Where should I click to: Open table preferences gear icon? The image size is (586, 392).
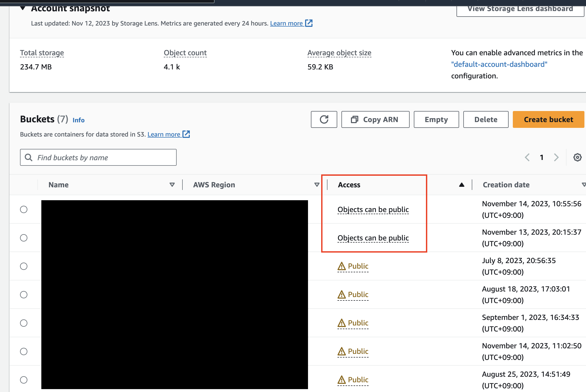[x=577, y=157]
